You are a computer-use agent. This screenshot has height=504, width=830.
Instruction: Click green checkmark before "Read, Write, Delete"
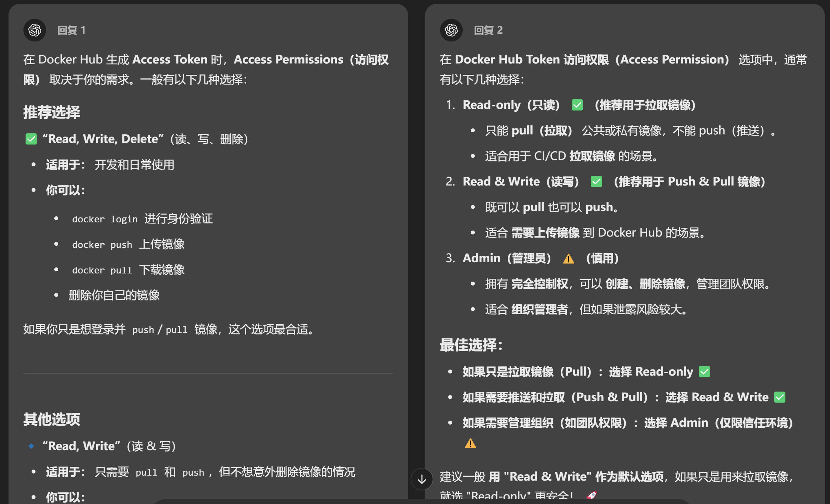coord(31,139)
